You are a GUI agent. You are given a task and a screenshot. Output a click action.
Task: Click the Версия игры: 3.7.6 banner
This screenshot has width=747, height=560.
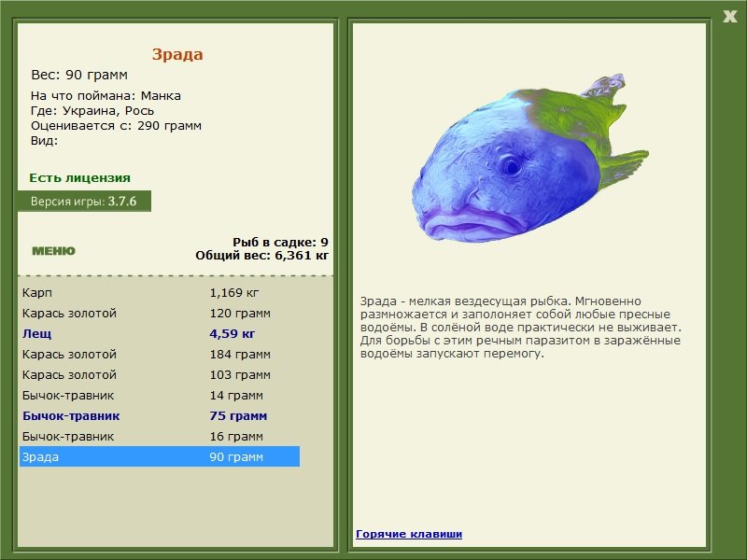click(84, 201)
